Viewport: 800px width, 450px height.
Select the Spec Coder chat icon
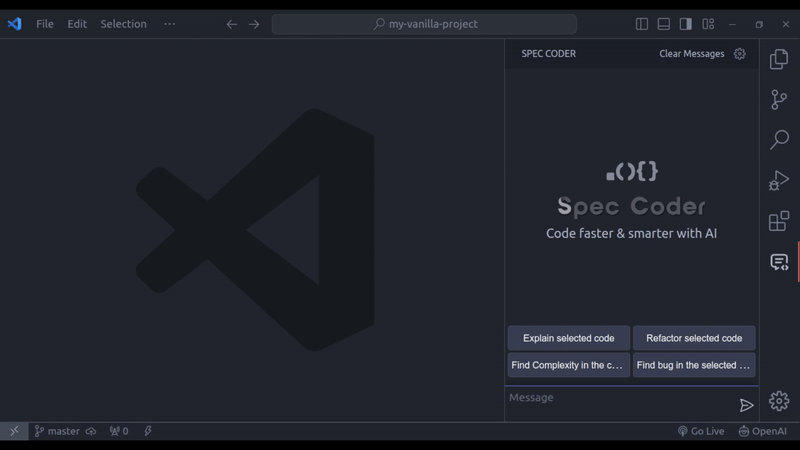[779, 262]
